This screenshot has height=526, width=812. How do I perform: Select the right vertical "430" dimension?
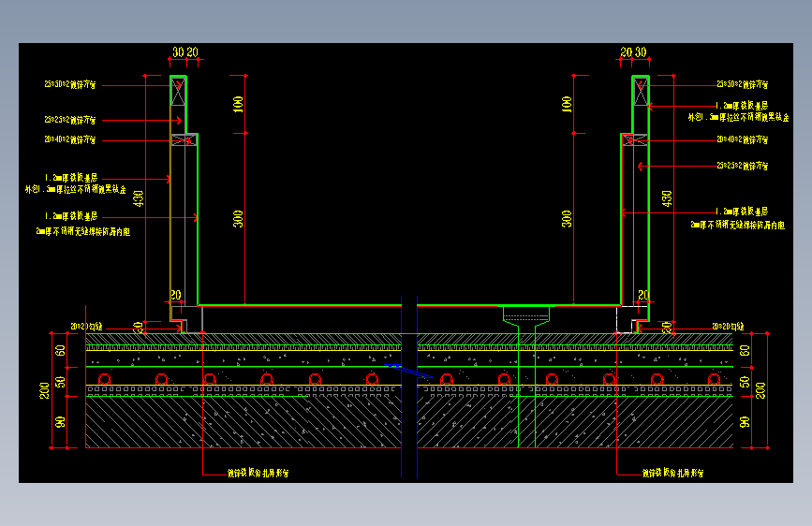coord(667,198)
